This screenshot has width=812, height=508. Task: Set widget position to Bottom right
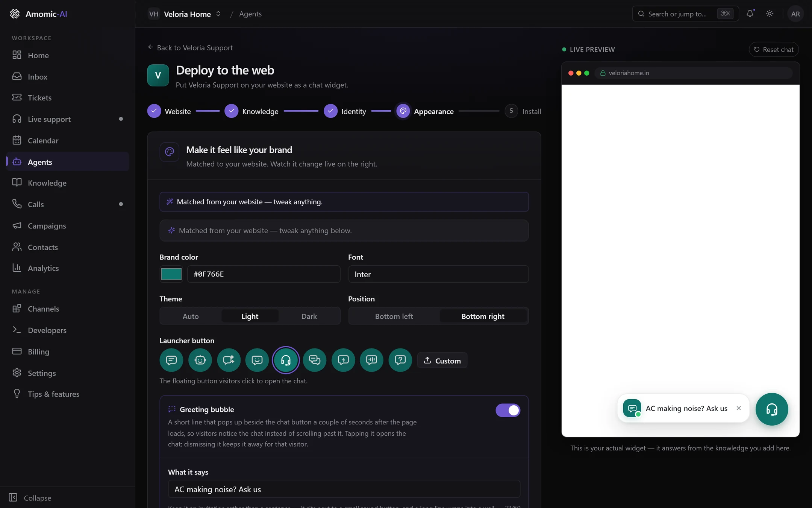(483, 316)
